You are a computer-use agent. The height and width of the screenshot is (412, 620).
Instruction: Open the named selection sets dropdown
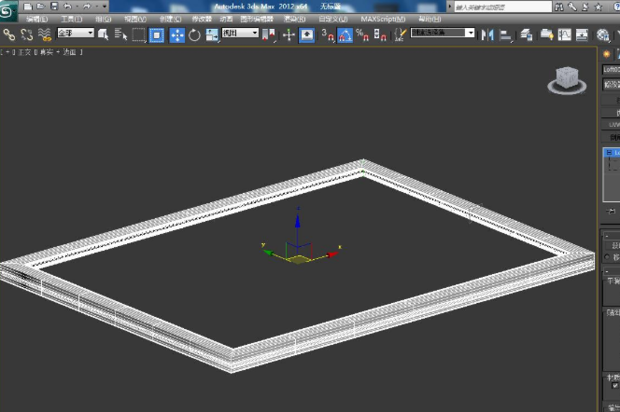[x=442, y=33]
